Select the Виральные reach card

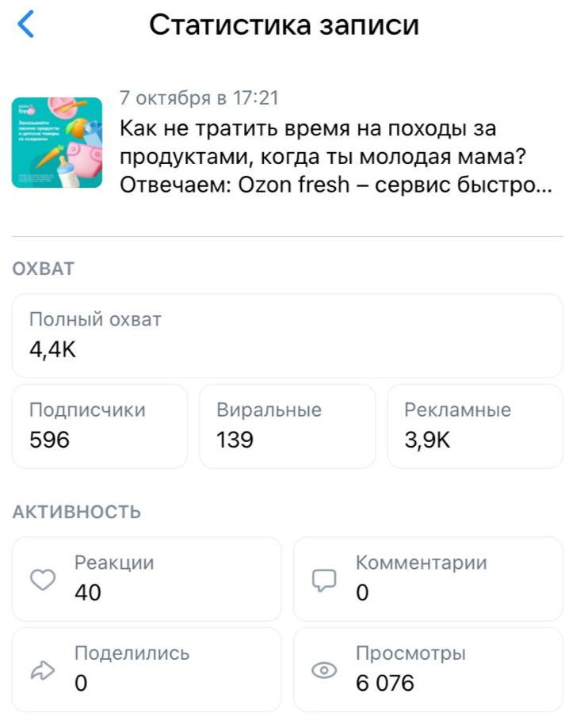click(287, 425)
